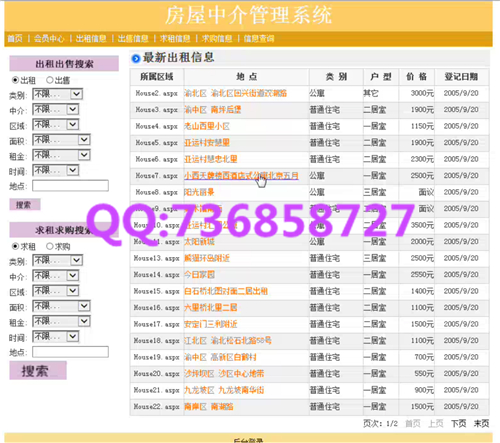Open the 今日家园 listing link
Screen dimensions: 500x443
tap(199, 275)
